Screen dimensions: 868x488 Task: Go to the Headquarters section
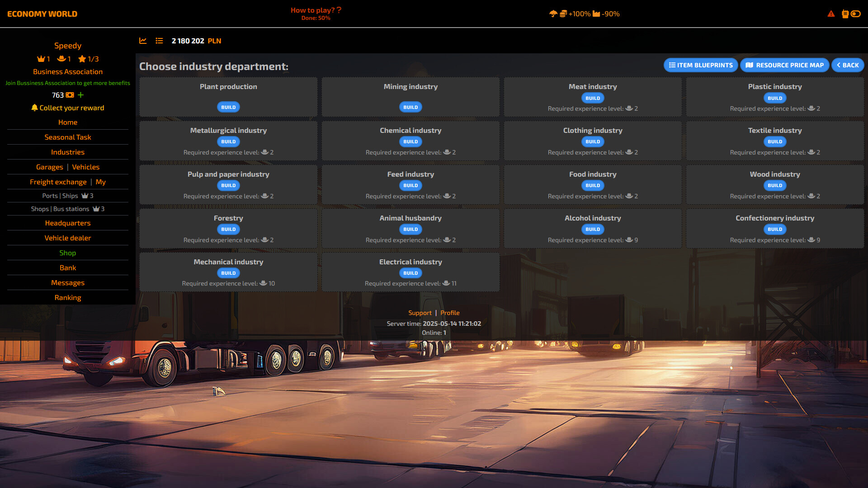tap(67, 223)
